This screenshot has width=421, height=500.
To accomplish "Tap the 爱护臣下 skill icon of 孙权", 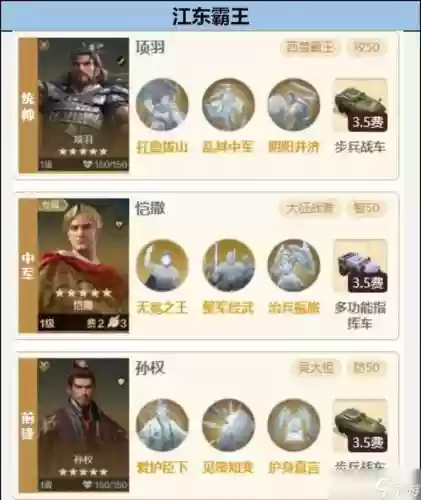I will [162, 425].
